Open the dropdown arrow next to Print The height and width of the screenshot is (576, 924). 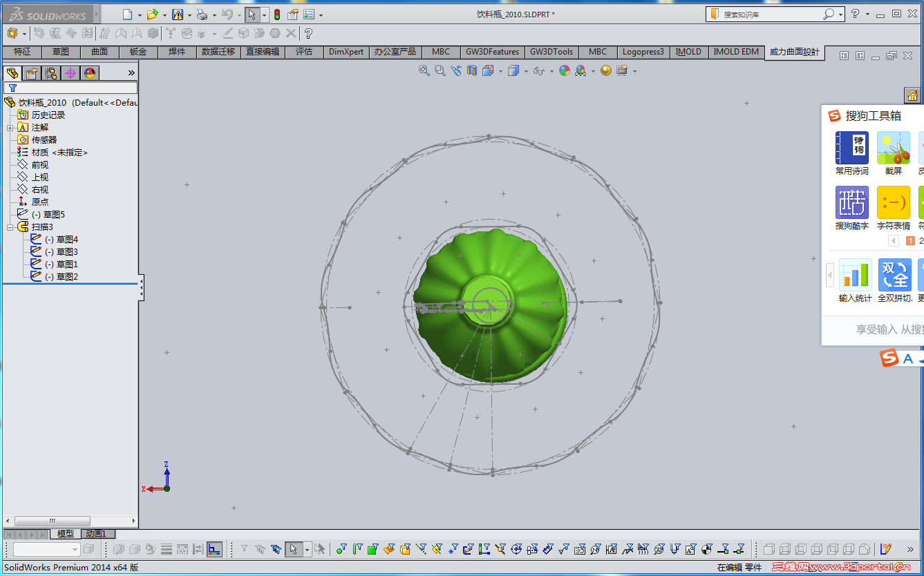[x=214, y=15]
